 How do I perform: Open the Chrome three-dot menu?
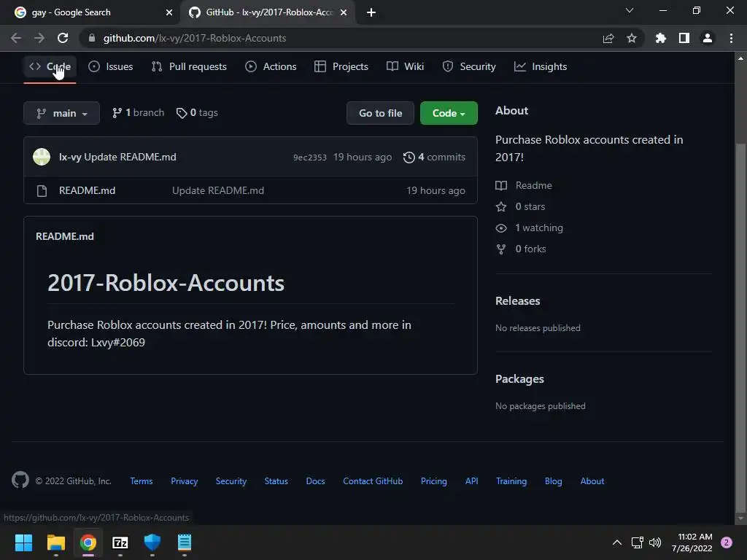pos(731,38)
